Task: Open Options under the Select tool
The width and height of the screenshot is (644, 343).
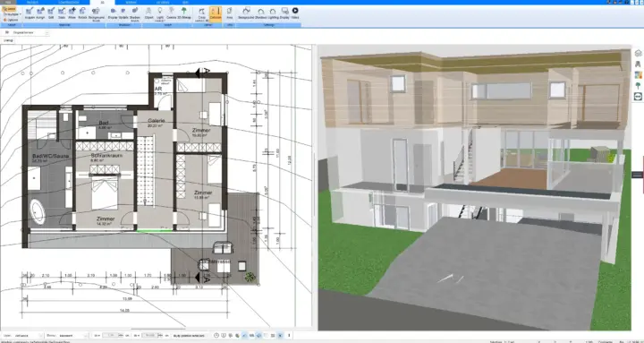Action: coord(11,20)
